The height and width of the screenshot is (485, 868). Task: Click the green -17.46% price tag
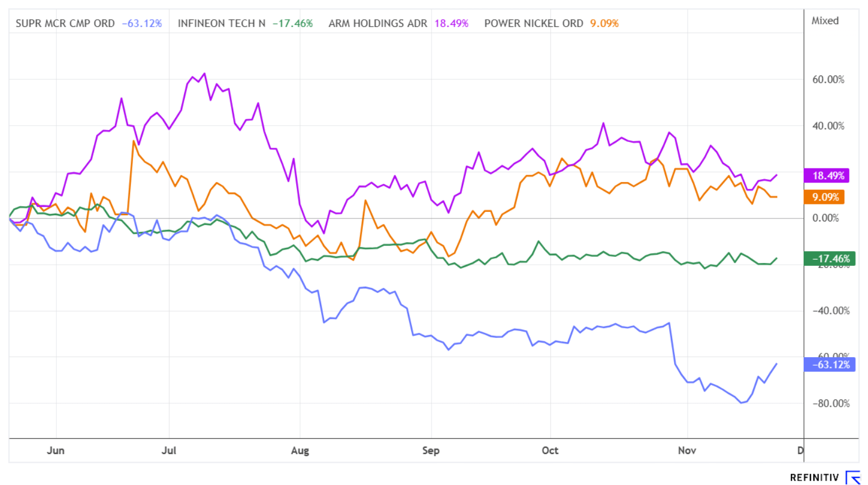(830, 259)
